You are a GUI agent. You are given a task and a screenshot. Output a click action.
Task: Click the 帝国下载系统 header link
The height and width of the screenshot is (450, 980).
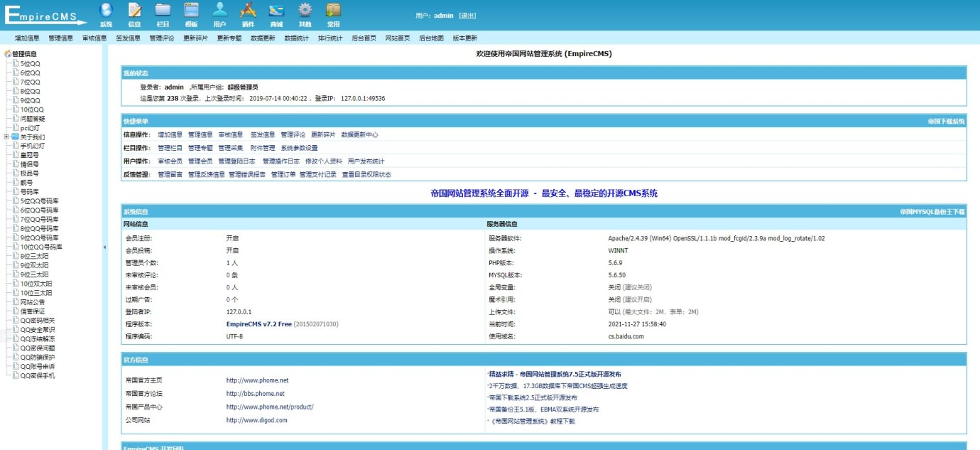coord(946,122)
